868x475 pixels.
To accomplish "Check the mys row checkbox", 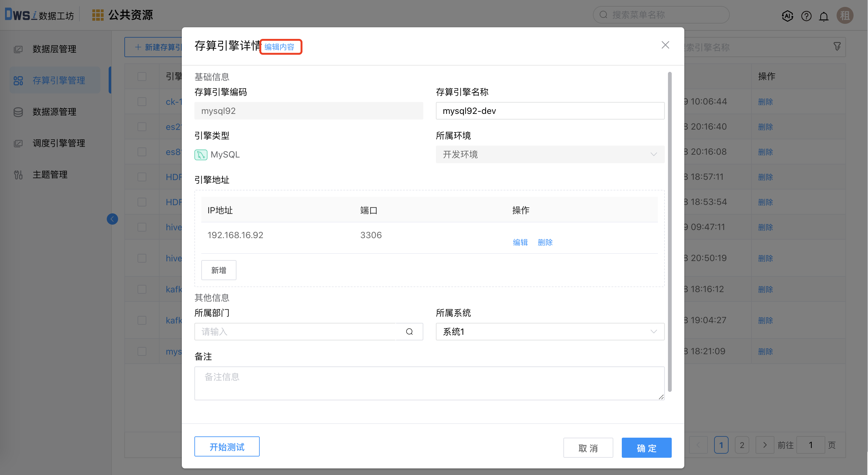I will [x=142, y=351].
